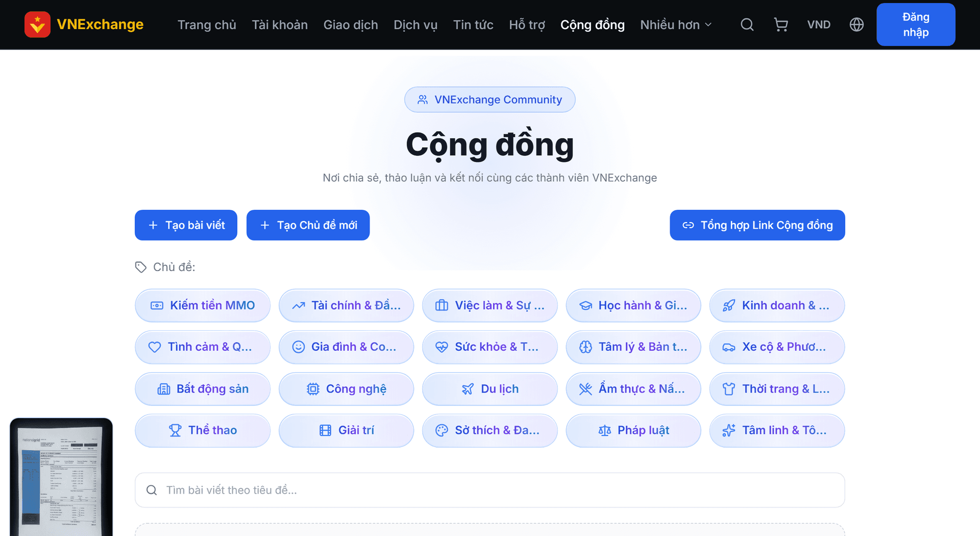Choose the Xe cộ & Phươ... topic
Image resolution: width=980 pixels, height=536 pixels.
(777, 347)
